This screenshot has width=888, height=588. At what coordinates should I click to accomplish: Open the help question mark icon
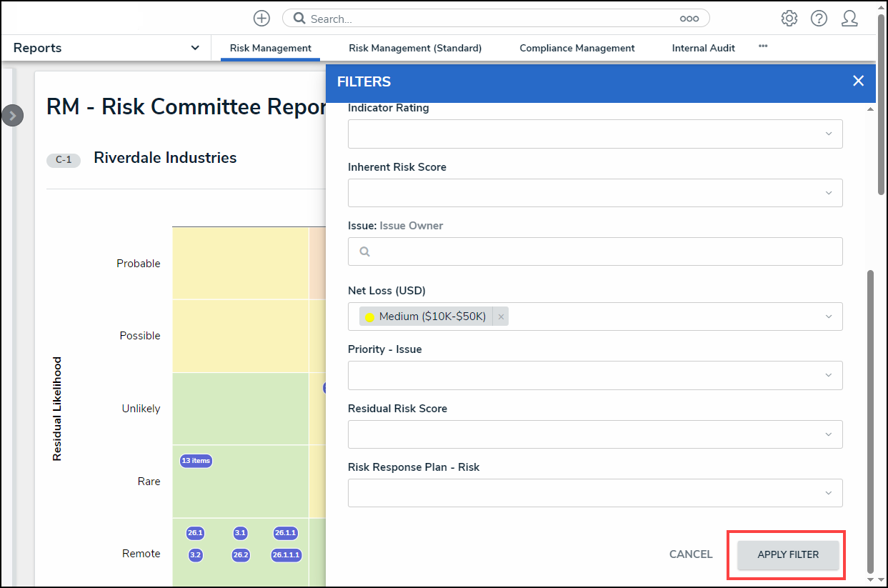pos(819,19)
